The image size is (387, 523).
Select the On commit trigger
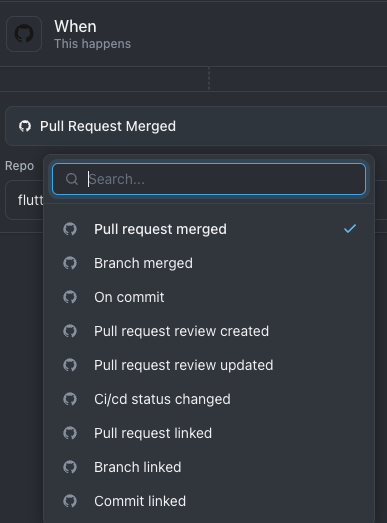pyautogui.click(x=209, y=297)
